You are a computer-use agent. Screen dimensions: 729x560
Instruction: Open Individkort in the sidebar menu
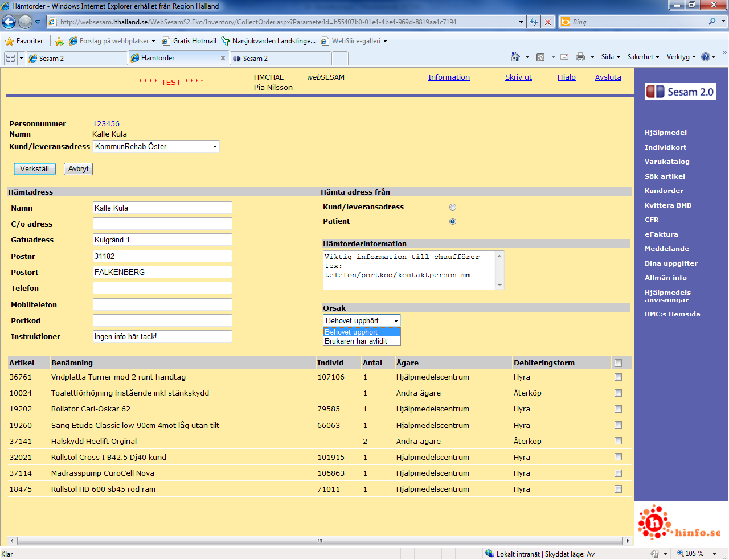tap(665, 147)
